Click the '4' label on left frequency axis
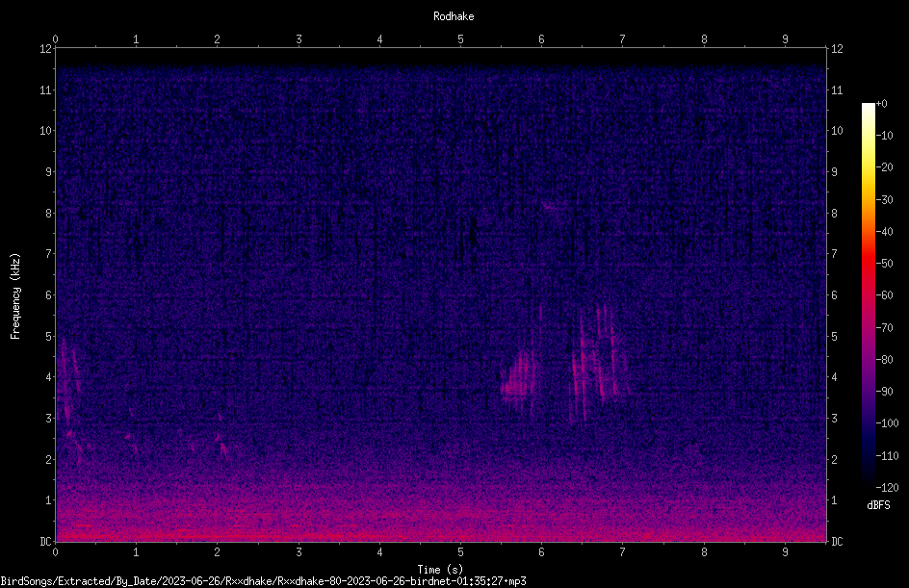 (x=49, y=377)
